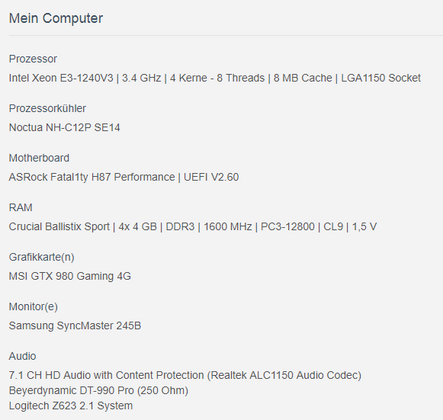443x420 pixels.
Task: Select the Audio label
Action: [x=22, y=356]
